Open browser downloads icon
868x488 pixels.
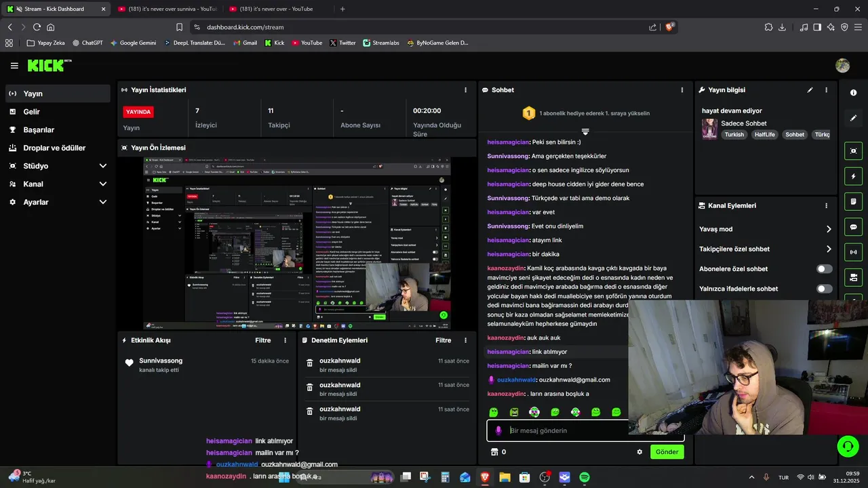tap(782, 27)
